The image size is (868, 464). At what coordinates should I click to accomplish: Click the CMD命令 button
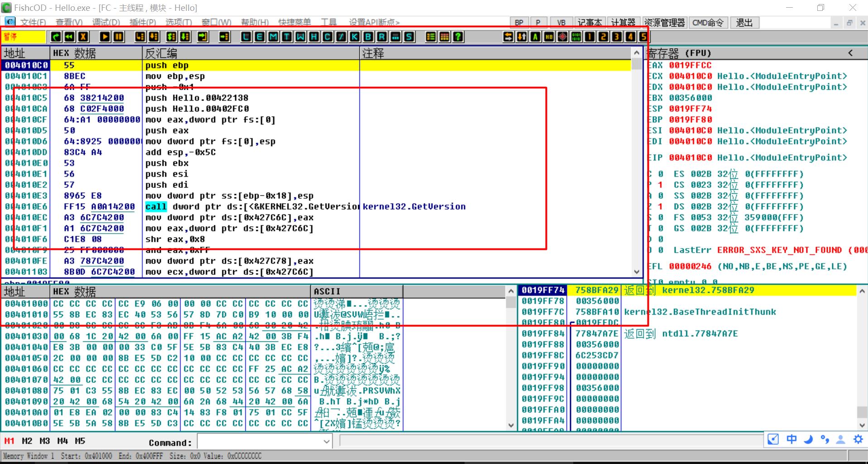[708, 23]
